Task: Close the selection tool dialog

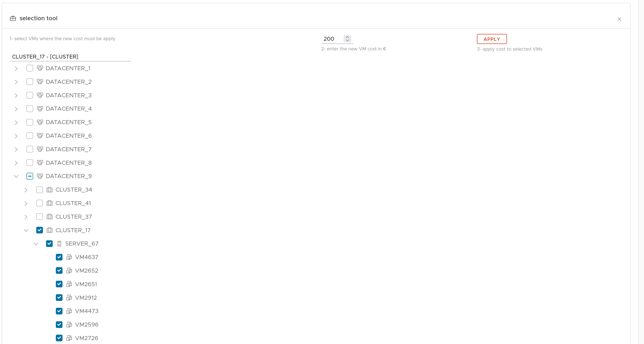Action: coord(619,19)
